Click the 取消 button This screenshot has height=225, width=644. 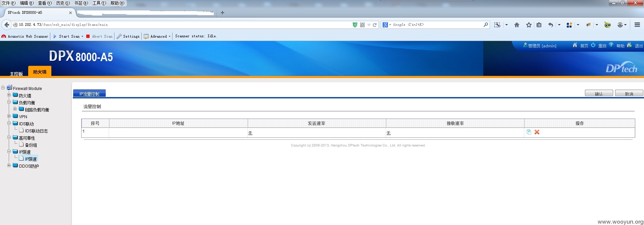point(629,93)
